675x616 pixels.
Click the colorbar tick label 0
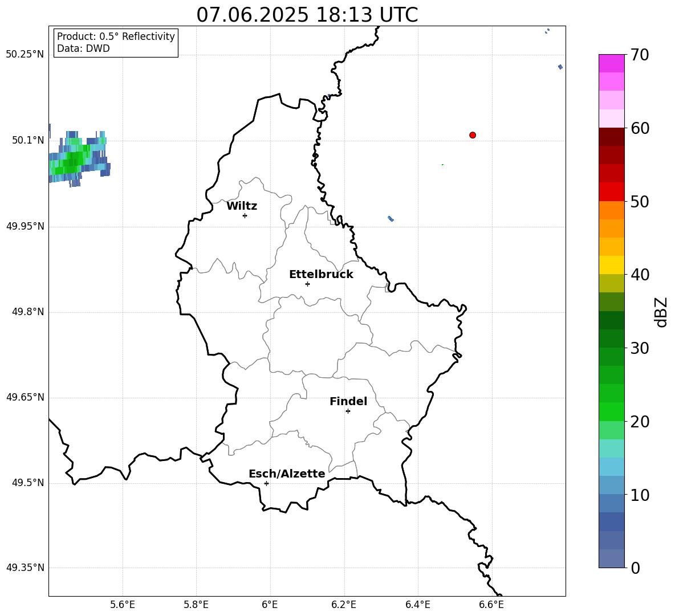[x=635, y=568]
